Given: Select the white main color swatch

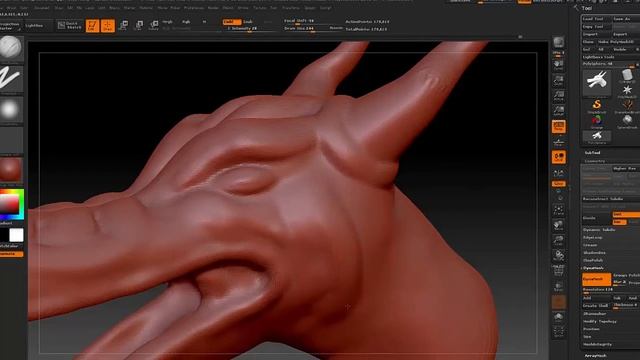Looking at the screenshot, I should (16, 235).
